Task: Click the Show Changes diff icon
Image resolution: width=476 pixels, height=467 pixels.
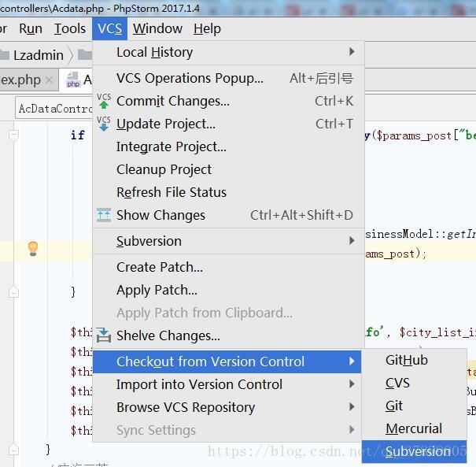Action: point(104,215)
